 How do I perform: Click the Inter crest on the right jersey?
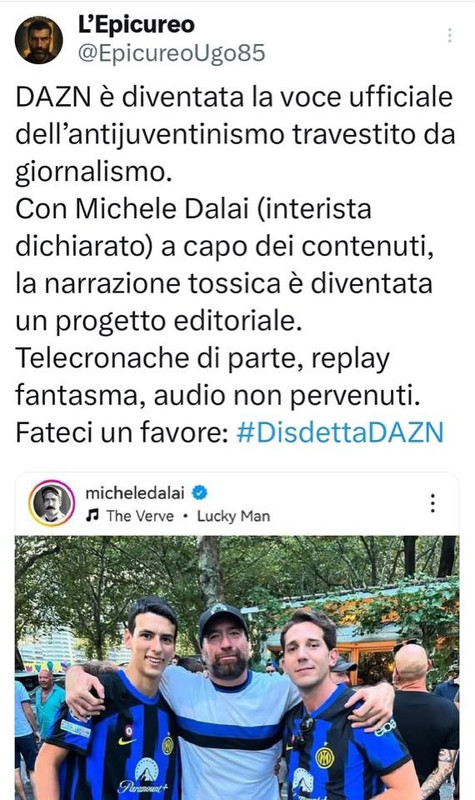point(324,758)
